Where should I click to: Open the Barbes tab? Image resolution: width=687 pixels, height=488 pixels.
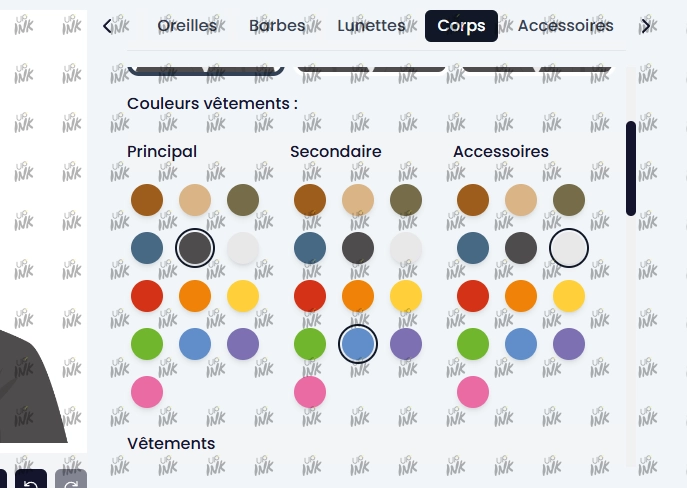coord(277,26)
